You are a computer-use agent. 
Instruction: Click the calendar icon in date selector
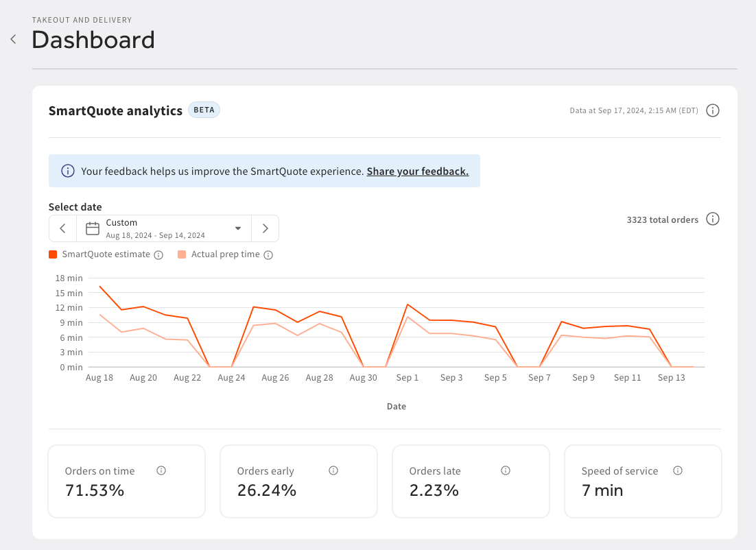pyautogui.click(x=93, y=228)
